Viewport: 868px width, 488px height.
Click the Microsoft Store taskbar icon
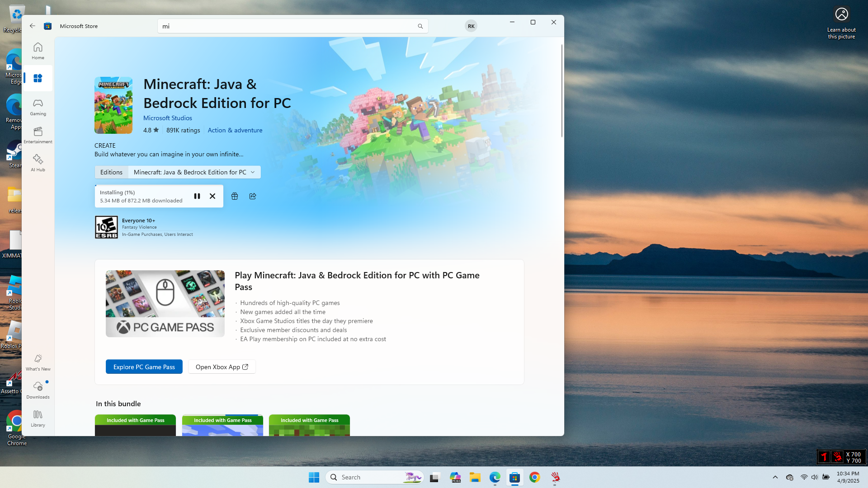(514, 477)
